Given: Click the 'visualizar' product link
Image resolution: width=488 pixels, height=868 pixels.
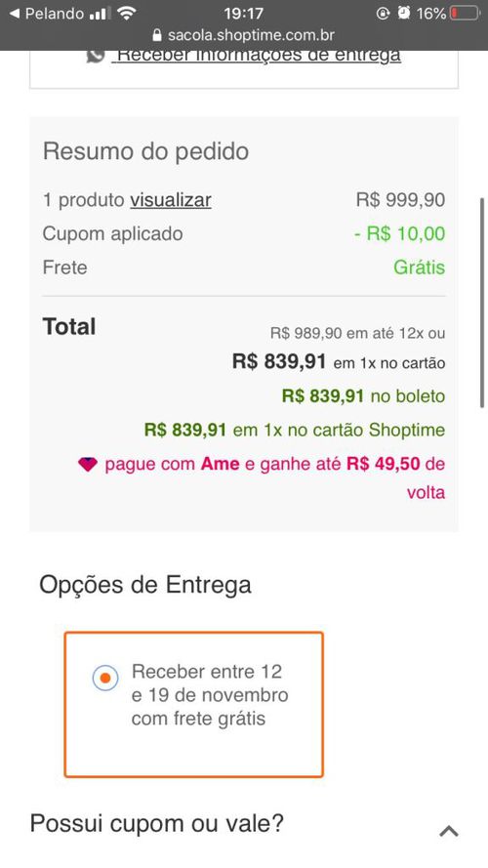Looking at the screenshot, I should (x=171, y=200).
